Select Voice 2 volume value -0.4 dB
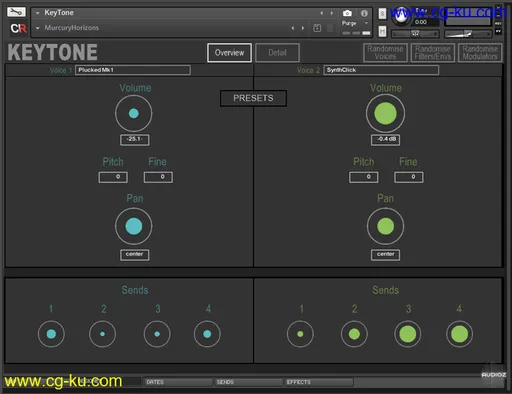 (386, 140)
